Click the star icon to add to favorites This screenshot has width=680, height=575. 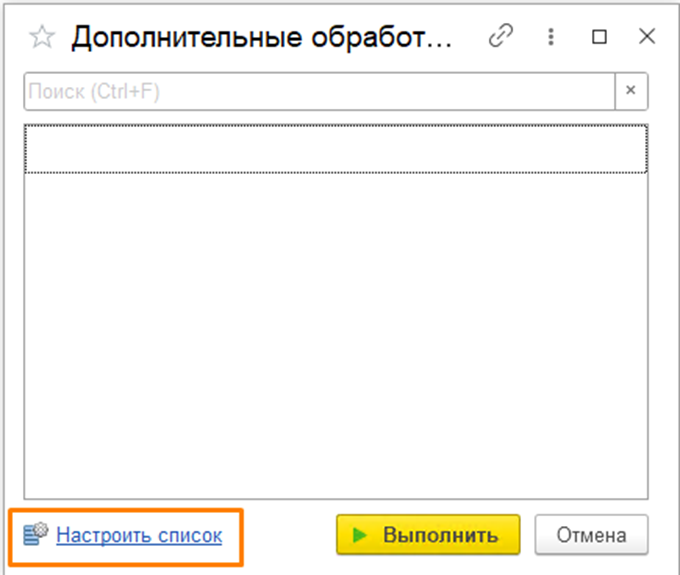point(41,38)
